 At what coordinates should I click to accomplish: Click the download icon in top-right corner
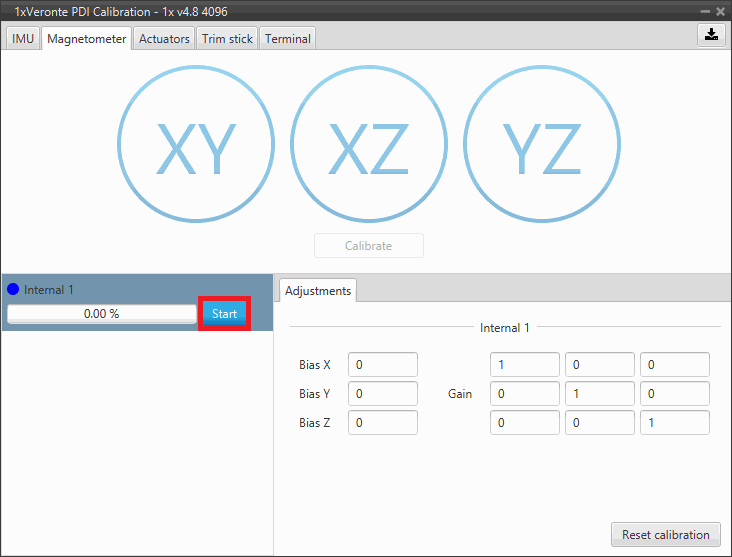point(711,35)
